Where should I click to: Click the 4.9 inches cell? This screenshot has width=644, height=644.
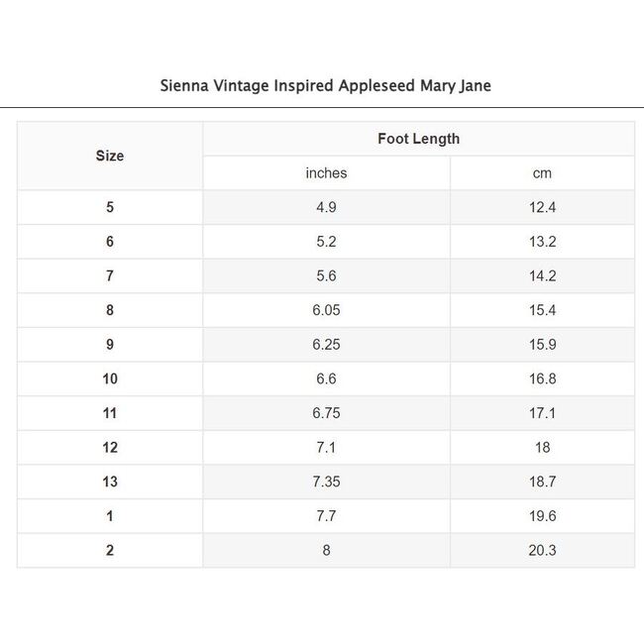[326, 207]
